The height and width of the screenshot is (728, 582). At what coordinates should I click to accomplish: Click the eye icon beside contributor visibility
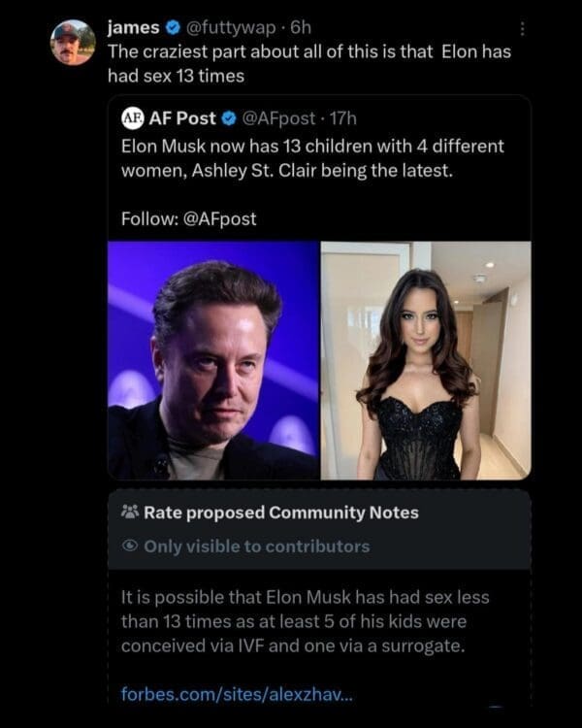(130, 546)
